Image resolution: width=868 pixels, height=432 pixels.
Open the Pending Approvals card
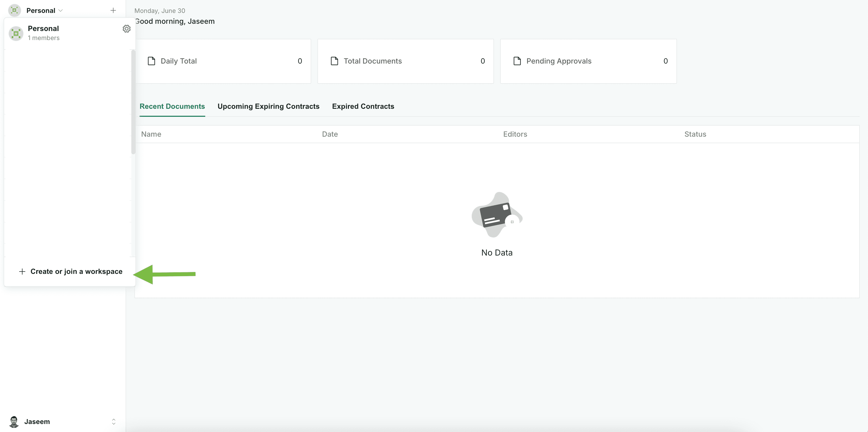pos(588,61)
